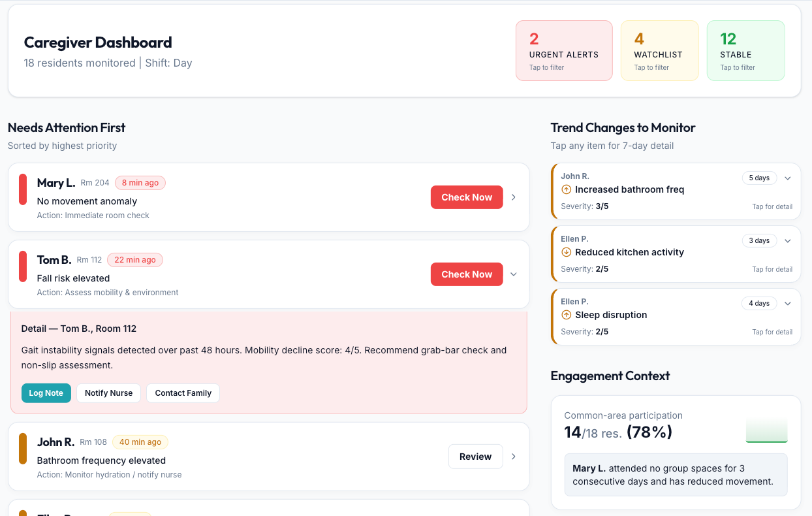Expand John R. alert with the chevron
This screenshot has width=812, height=516.
point(514,457)
